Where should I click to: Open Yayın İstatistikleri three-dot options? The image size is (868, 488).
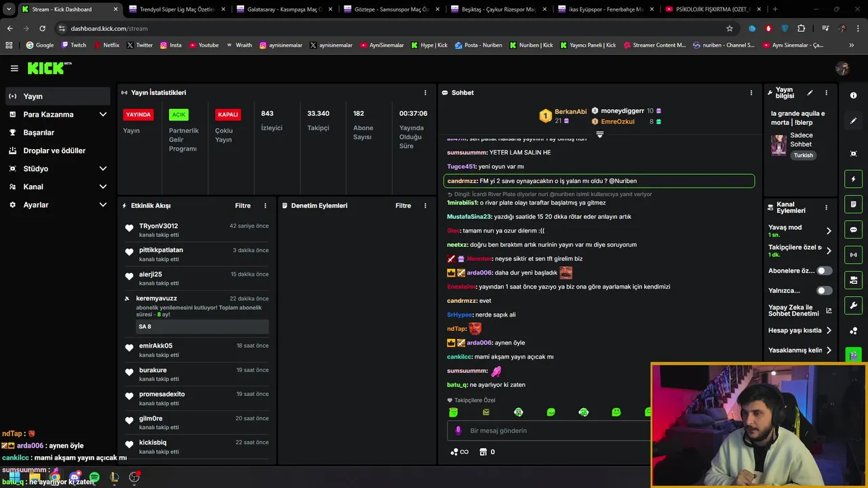click(425, 93)
